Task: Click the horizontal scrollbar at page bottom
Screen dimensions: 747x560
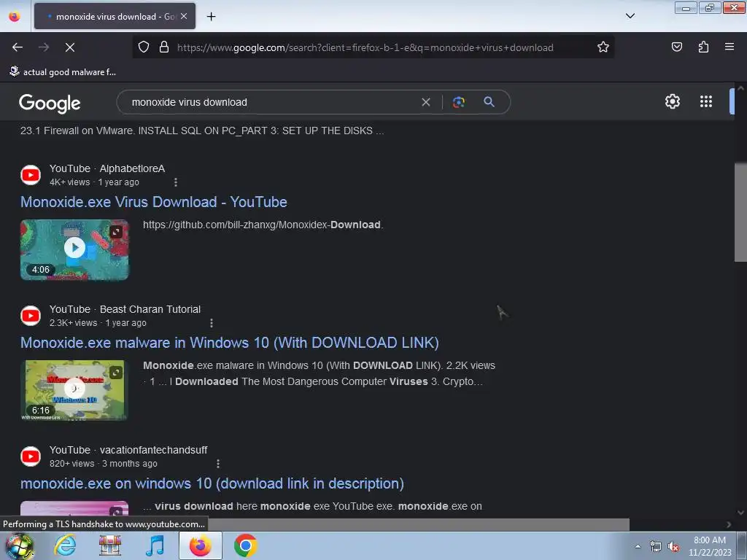Action: [419, 524]
